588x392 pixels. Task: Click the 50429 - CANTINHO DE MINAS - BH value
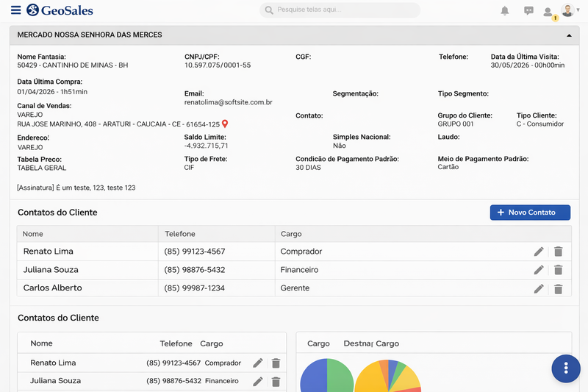[x=73, y=65]
